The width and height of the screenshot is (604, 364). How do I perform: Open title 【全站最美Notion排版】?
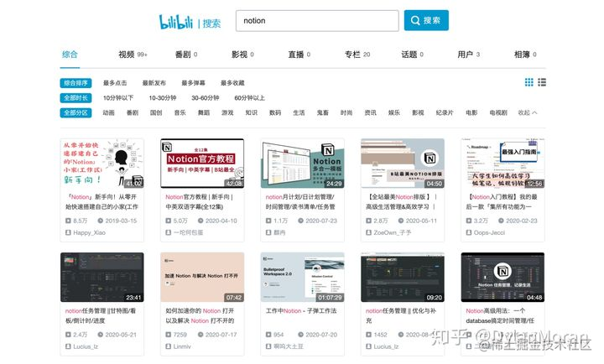402,202
